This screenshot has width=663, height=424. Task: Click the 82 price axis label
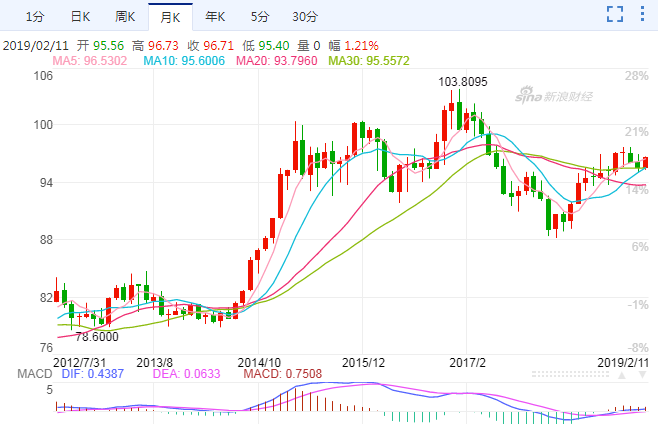tap(46, 298)
